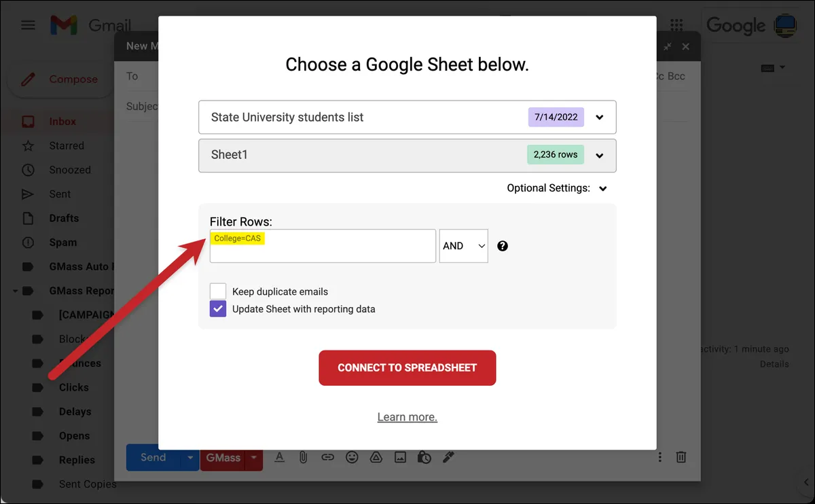Open the Inbox folder
Viewport: 815px width, 504px height.
click(x=62, y=122)
